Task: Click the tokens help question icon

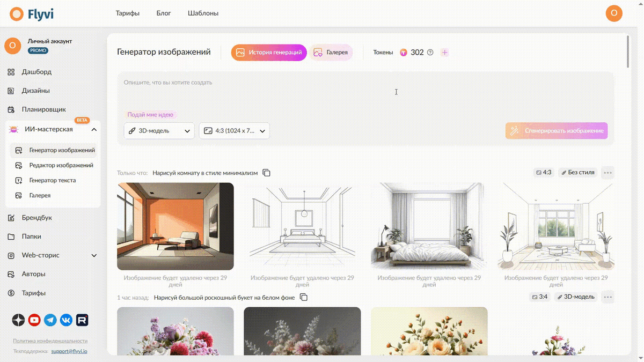Action: 430,53
